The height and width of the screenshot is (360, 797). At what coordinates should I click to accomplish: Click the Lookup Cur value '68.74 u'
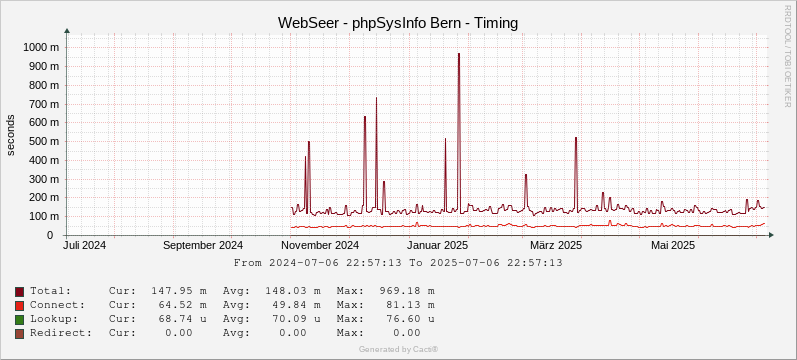click(182, 319)
